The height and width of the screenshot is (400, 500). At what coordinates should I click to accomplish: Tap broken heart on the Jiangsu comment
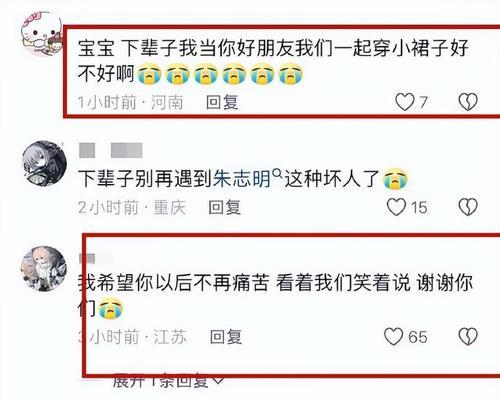[x=468, y=337]
